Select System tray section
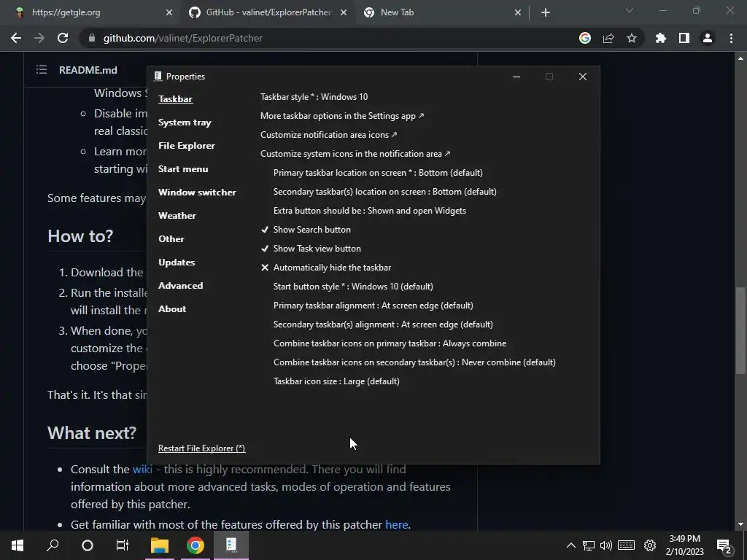747x560 pixels. (x=185, y=122)
